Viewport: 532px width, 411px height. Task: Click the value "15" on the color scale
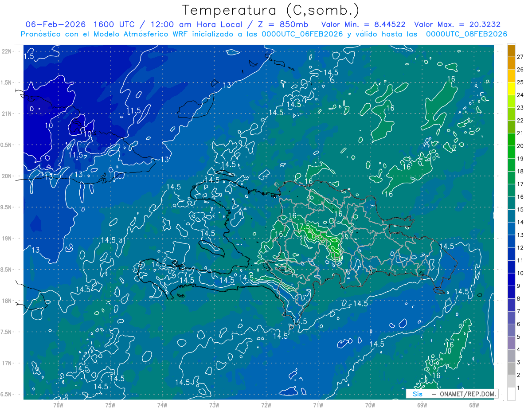tap(520, 209)
